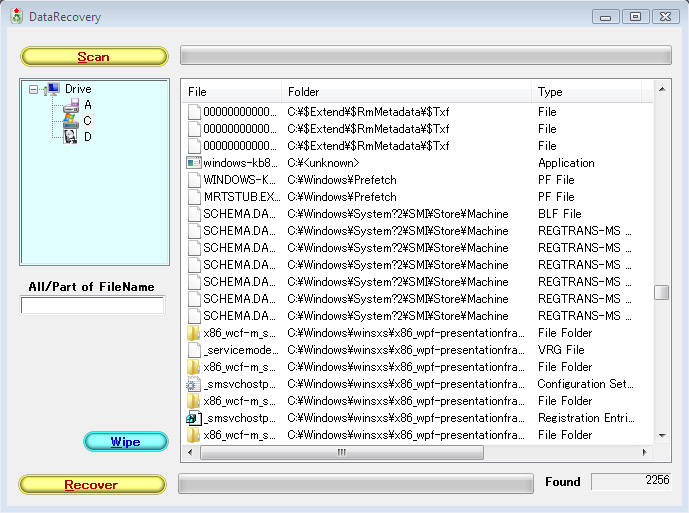Sort list by File column header
The image size is (689, 513).
[x=232, y=92]
